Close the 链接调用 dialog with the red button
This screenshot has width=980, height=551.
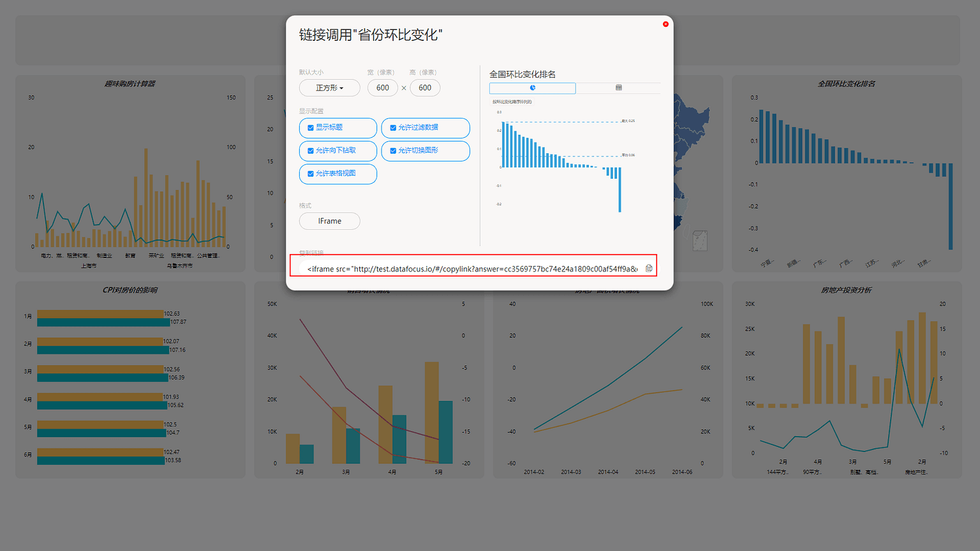point(665,24)
